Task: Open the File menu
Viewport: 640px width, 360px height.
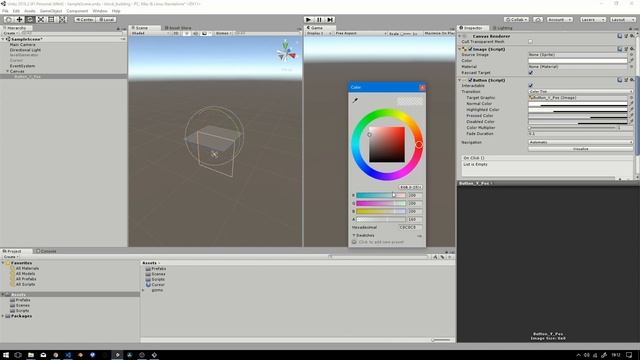Action: click(5, 11)
